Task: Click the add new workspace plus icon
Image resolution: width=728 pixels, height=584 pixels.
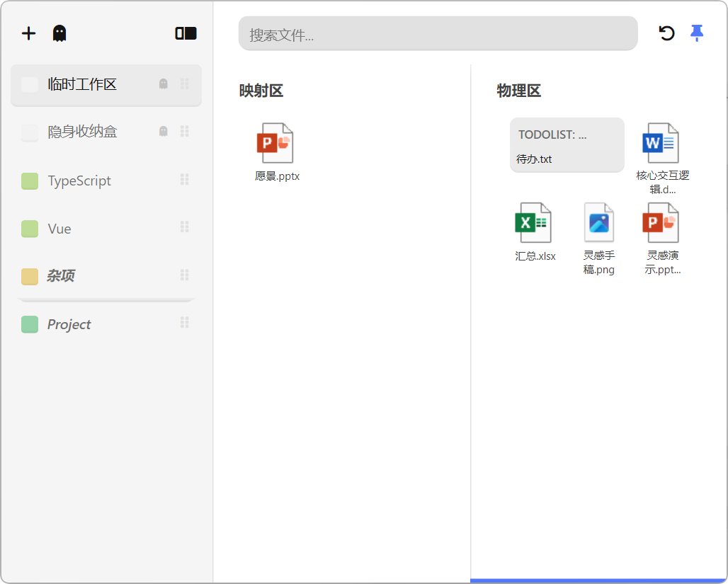Action: click(28, 33)
